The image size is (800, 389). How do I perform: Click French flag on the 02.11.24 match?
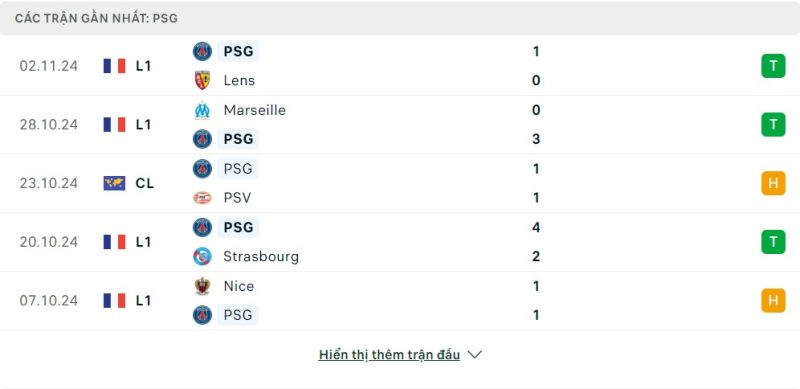114,66
